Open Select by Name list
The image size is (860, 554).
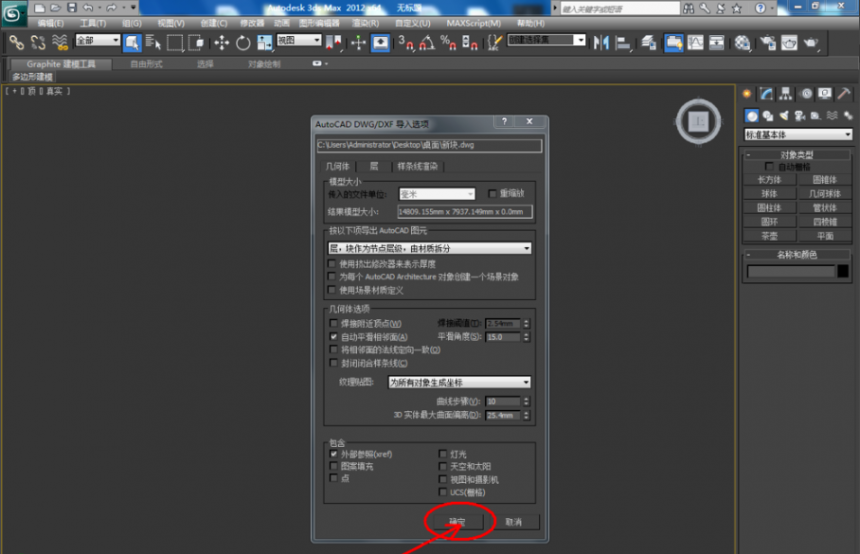(x=153, y=42)
